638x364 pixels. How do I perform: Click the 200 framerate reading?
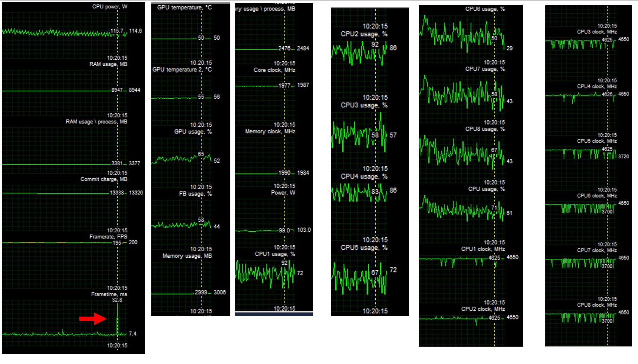tap(133, 243)
